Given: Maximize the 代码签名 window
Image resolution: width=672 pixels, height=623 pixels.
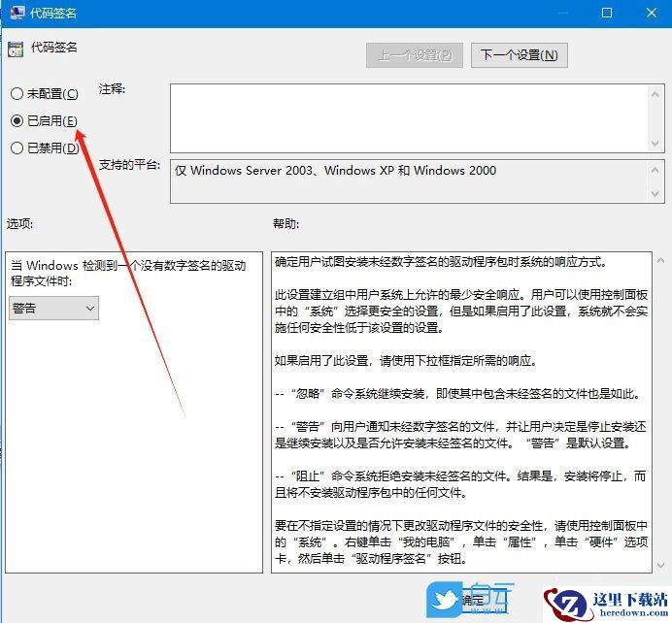Looking at the screenshot, I should click(607, 13).
